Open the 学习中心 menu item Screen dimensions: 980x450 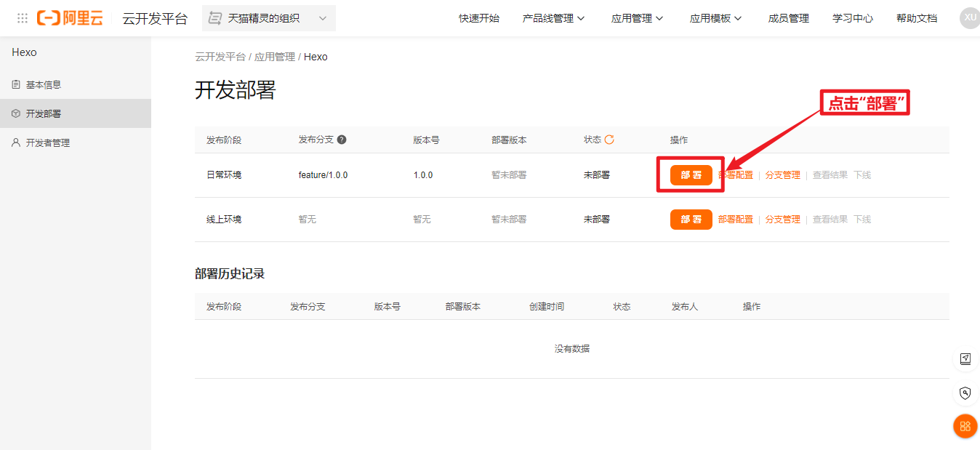(853, 18)
